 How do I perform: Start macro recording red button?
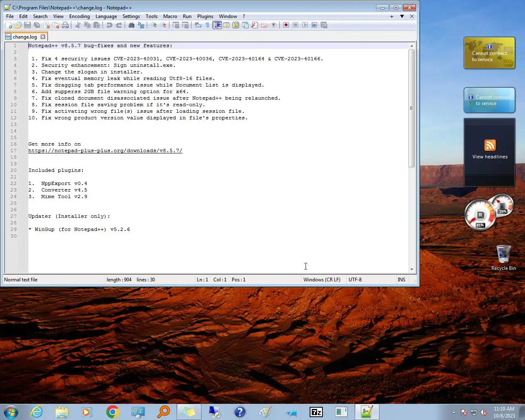pos(286,25)
